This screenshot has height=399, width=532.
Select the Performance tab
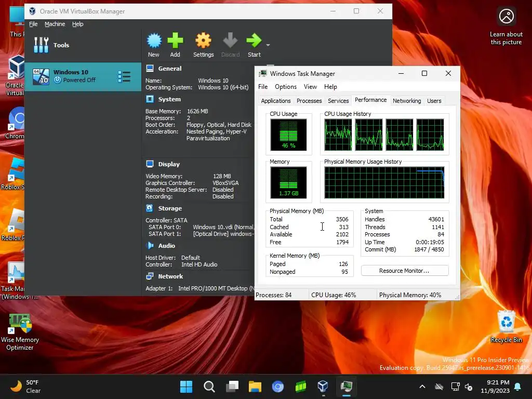[370, 100]
